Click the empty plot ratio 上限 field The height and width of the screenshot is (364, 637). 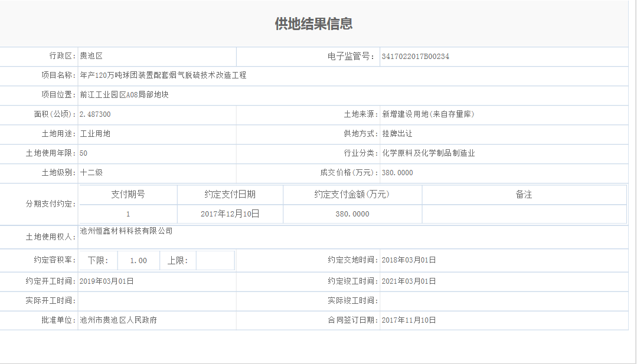[x=215, y=261]
